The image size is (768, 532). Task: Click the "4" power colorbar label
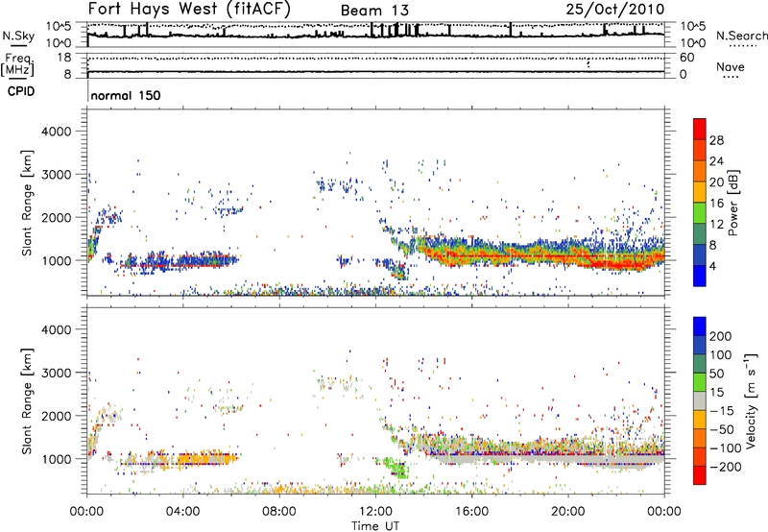712,266
